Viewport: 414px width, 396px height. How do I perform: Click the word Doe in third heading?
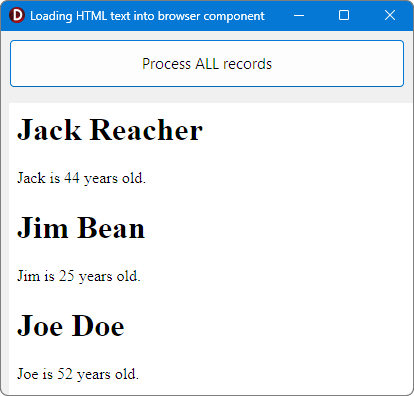tap(98, 326)
